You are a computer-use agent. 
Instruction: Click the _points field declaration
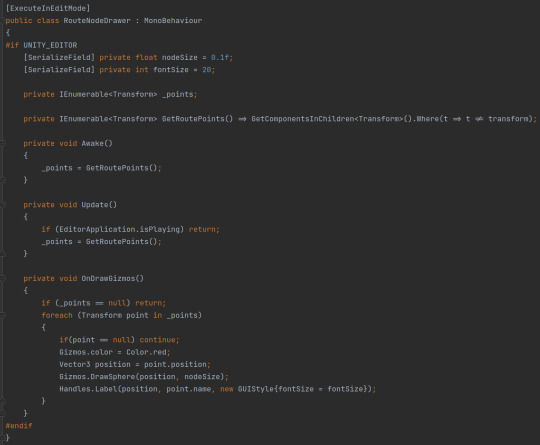[177, 94]
